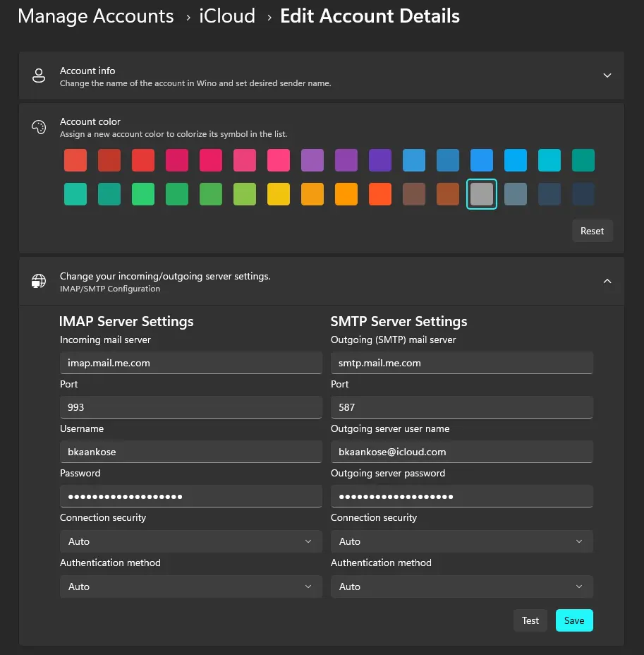This screenshot has height=655, width=644.
Task: Click the server settings globe icon
Action: click(x=39, y=281)
